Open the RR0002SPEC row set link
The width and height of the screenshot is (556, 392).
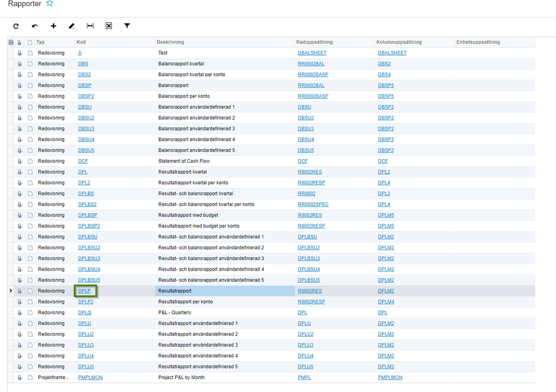pos(313,204)
